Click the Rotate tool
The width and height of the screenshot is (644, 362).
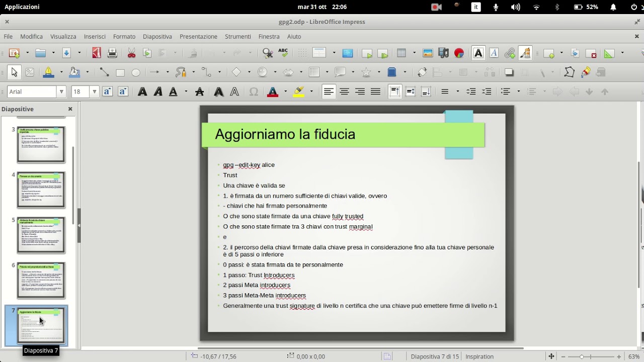(x=422, y=72)
